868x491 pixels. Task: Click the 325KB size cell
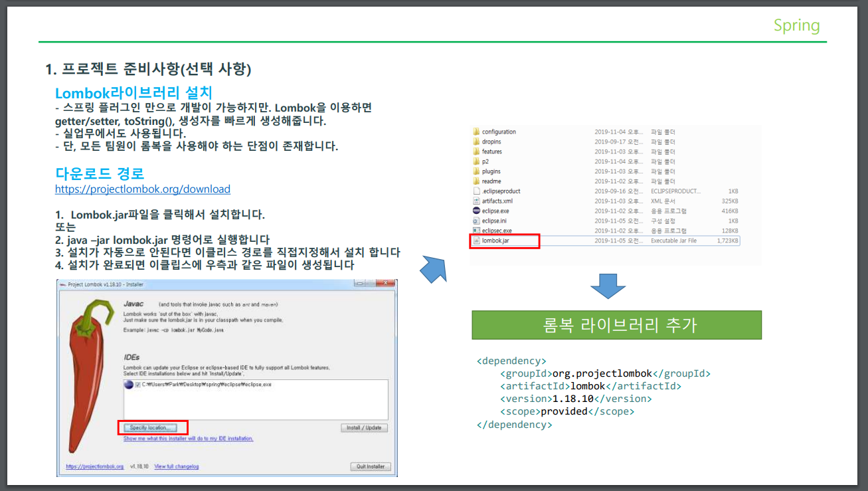tap(730, 201)
